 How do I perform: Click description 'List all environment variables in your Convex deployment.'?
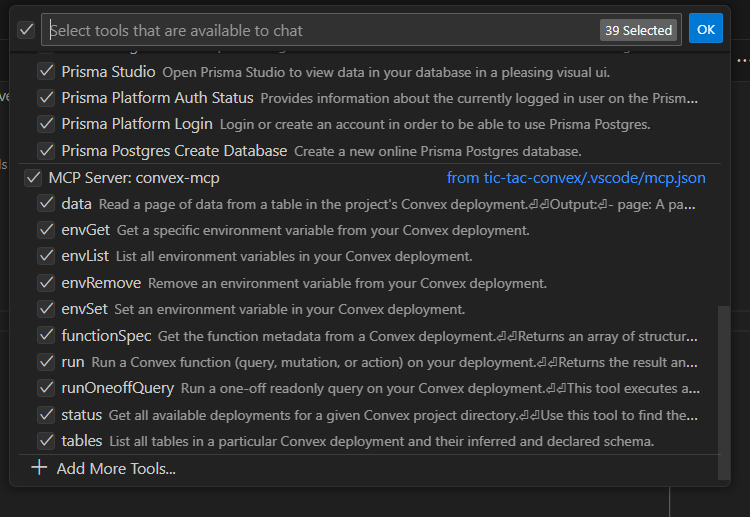[x=294, y=257]
